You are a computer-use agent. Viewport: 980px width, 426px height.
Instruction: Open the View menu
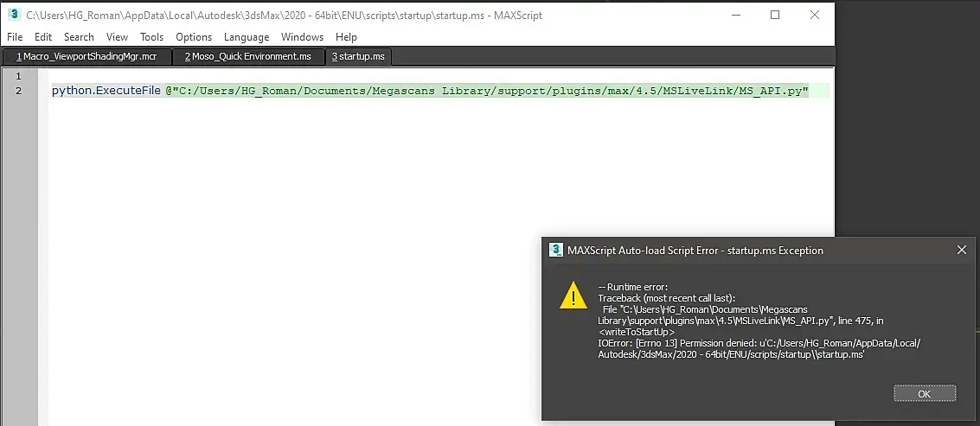(x=117, y=37)
